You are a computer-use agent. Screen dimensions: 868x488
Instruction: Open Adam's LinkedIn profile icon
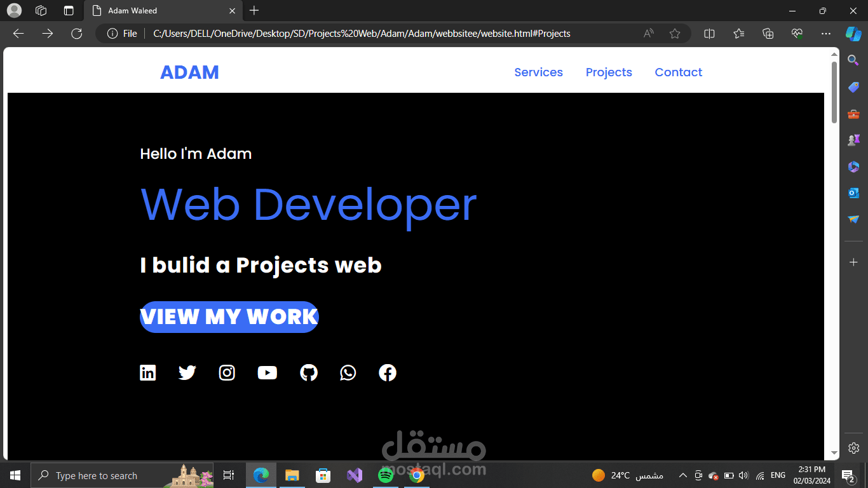[x=147, y=372]
